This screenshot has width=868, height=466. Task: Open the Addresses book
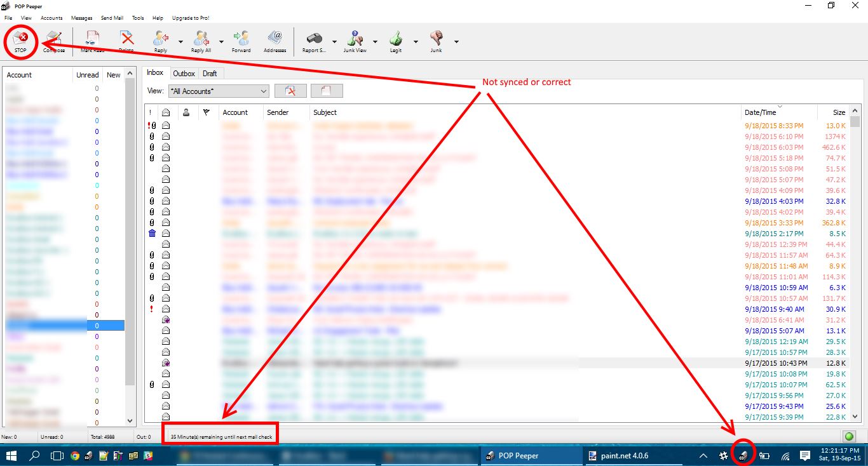click(x=275, y=41)
